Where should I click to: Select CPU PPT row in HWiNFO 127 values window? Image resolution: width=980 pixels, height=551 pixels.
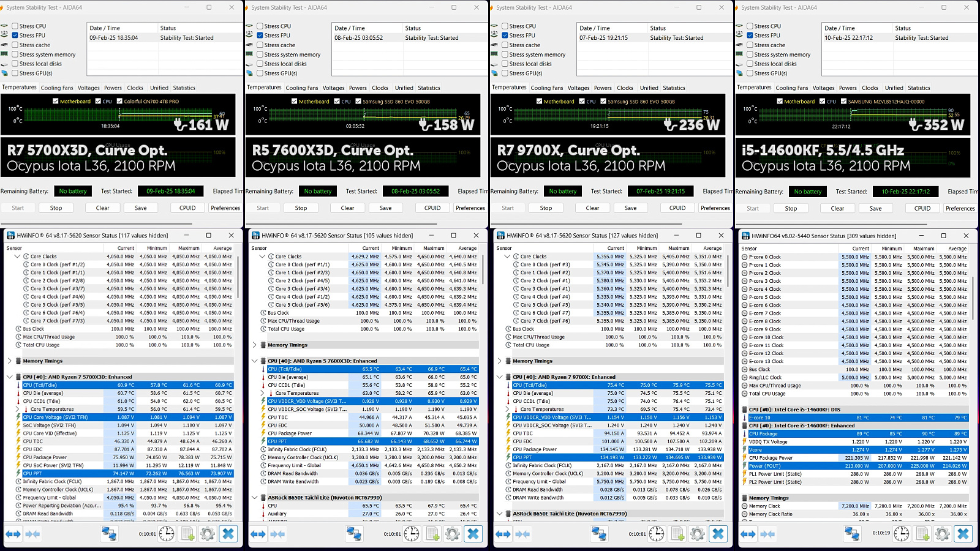point(617,457)
